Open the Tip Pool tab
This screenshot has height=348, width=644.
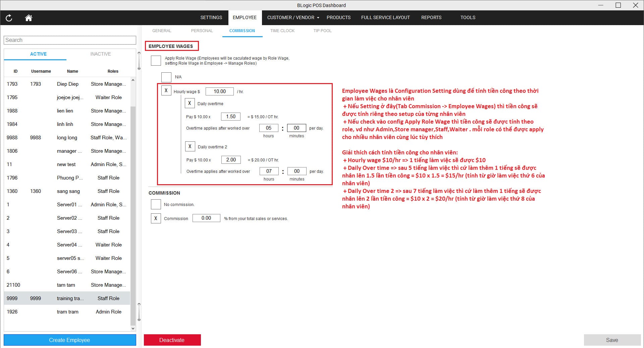tap(322, 31)
